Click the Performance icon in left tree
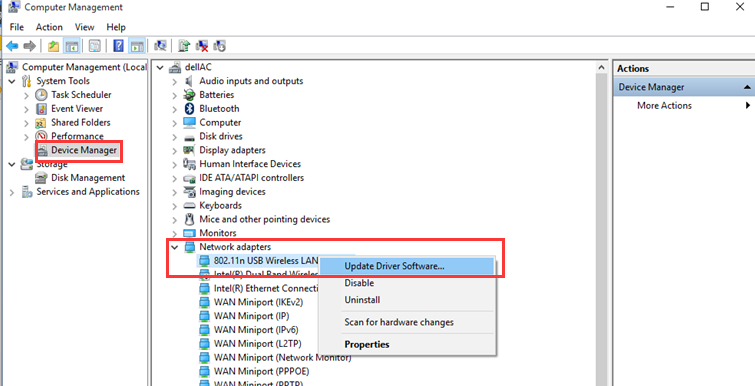755x386 pixels. tap(42, 136)
